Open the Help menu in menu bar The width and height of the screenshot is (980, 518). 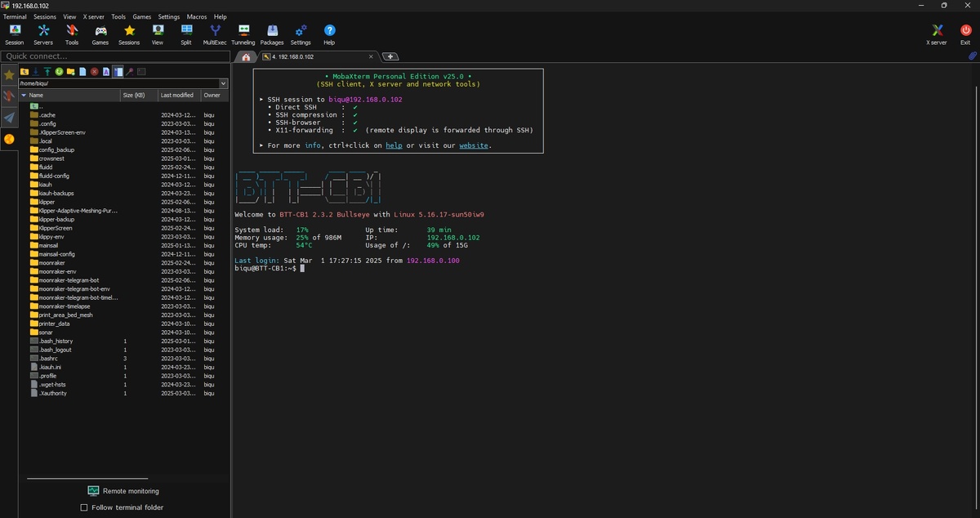click(220, 16)
